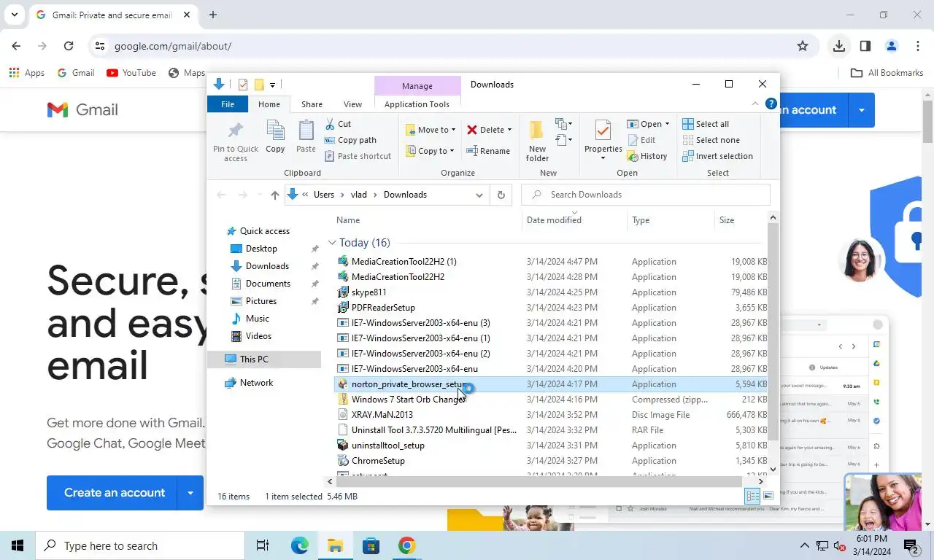The width and height of the screenshot is (934, 560).
Task: Open Microsoft Store from taskbar
Action: click(x=371, y=545)
